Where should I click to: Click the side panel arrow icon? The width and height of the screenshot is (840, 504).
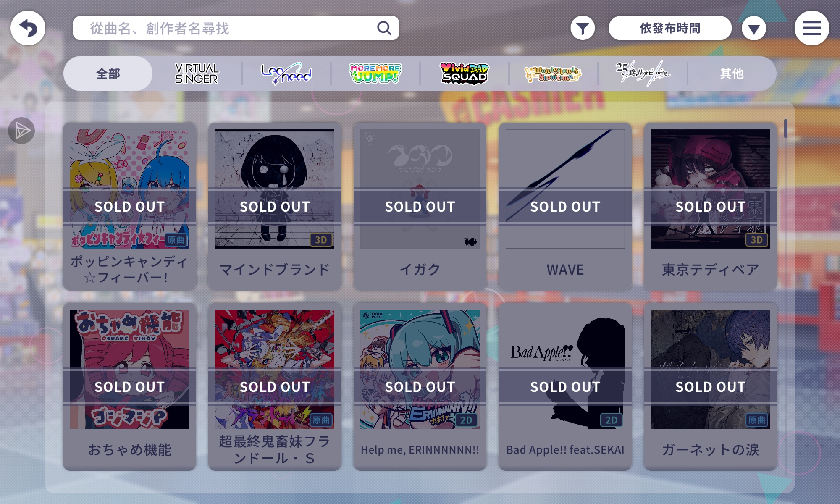pos(21,131)
